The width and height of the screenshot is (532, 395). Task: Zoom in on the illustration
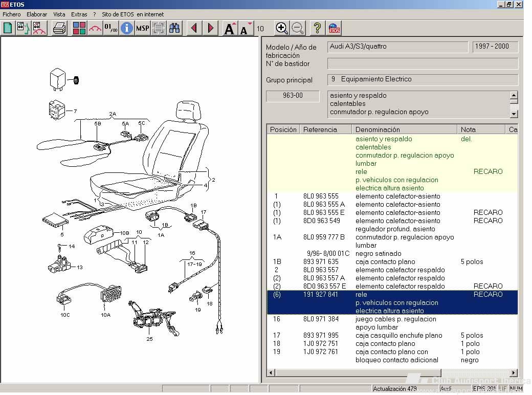[282, 28]
